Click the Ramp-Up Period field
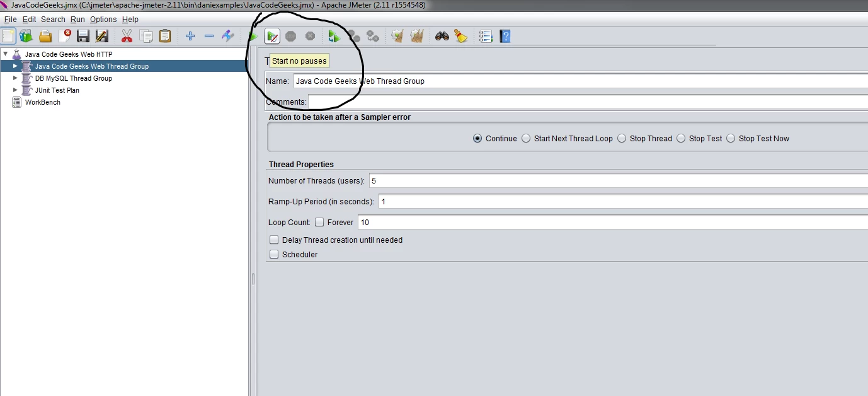The image size is (868, 396). (x=623, y=202)
